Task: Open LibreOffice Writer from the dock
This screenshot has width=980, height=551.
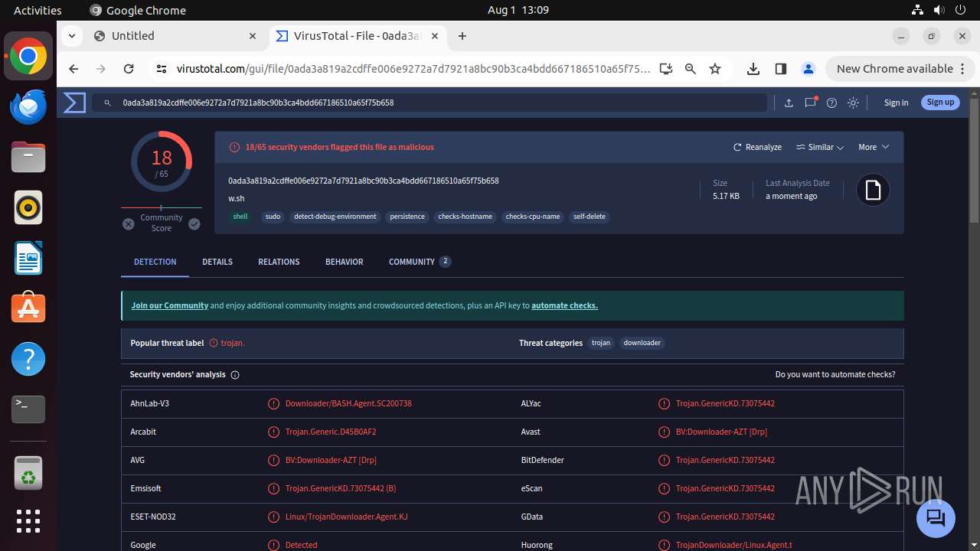Action: (x=28, y=258)
